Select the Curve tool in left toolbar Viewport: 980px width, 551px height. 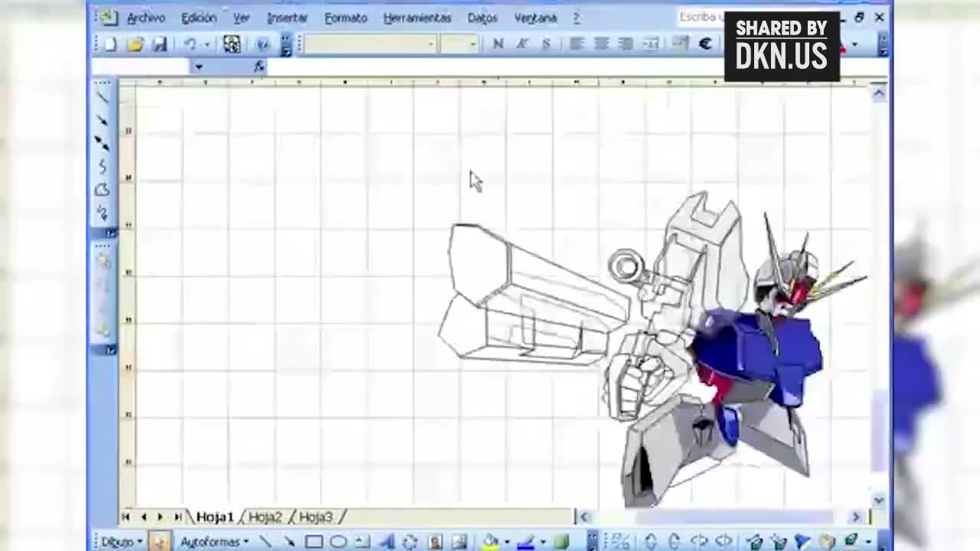click(x=102, y=166)
